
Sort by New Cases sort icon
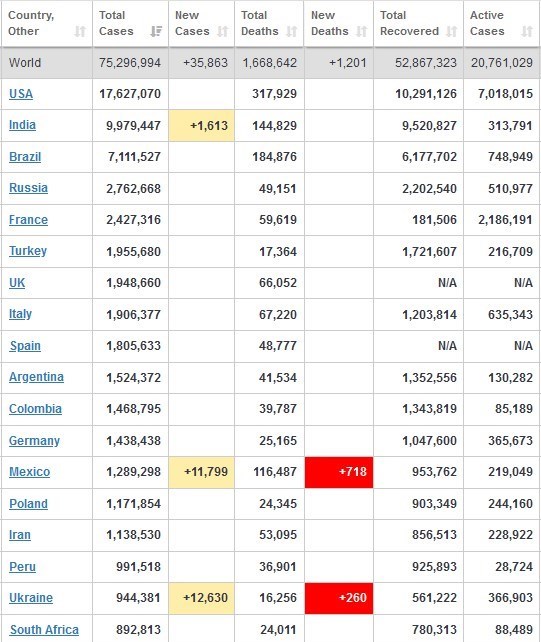point(222,31)
